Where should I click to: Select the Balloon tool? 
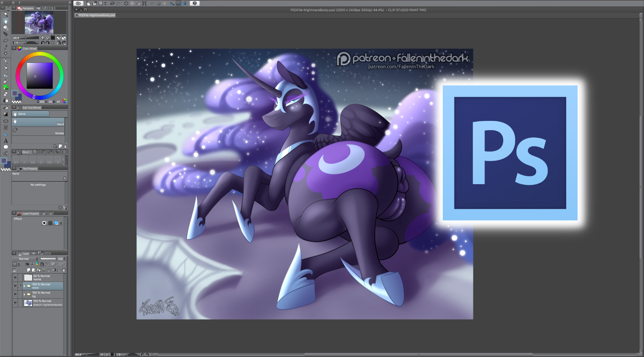[x=6, y=147]
